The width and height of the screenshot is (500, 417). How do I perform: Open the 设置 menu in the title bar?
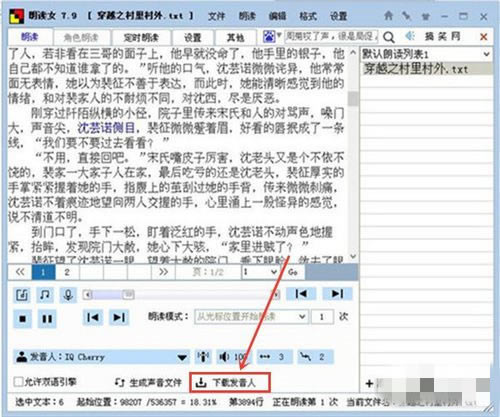tap(338, 16)
